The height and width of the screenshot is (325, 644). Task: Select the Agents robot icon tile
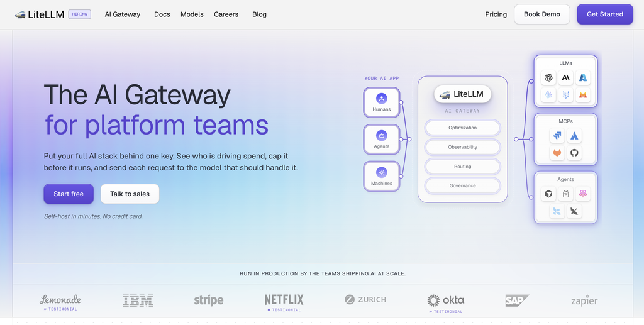[x=382, y=139]
